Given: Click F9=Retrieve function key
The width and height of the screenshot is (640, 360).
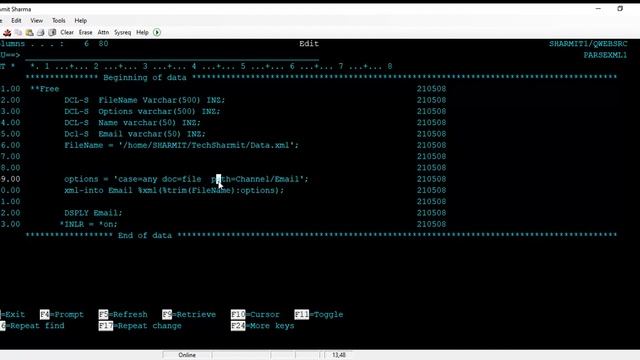Looking at the screenshot, I should (x=189, y=315).
